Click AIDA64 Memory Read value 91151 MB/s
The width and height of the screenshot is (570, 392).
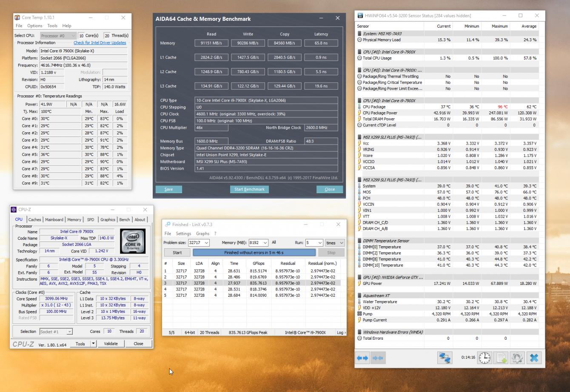click(211, 43)
